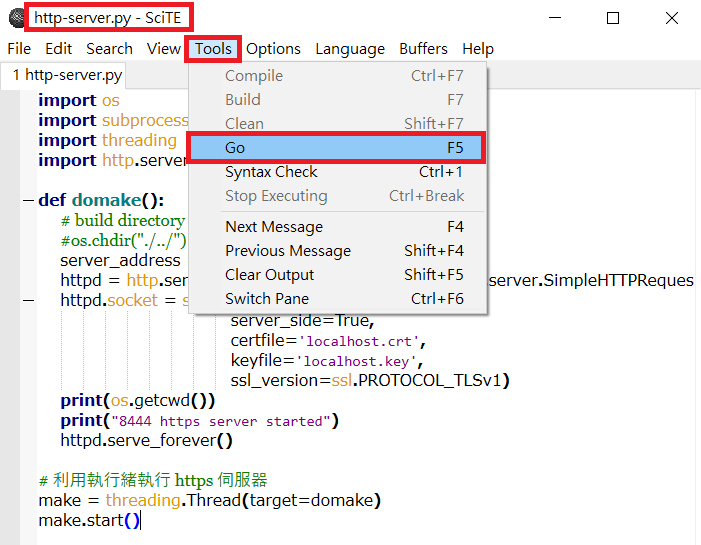
Task: Click the greyed Build entry
Action: click(336, 100)
